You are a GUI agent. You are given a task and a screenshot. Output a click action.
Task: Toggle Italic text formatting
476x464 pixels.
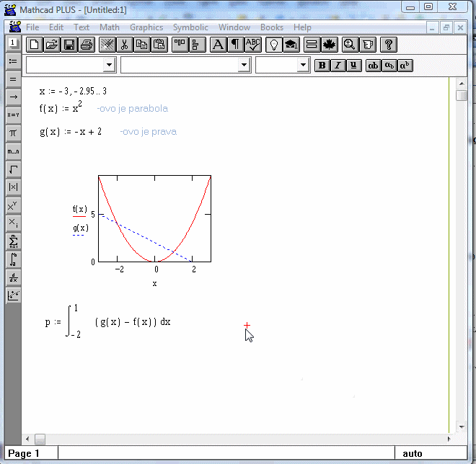pos(338,66)
